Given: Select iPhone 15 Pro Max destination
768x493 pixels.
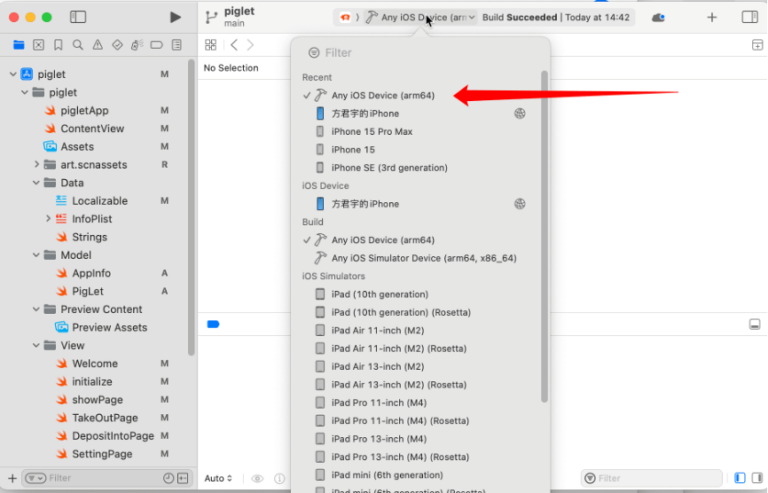Looking at the screenshot, I should 372,132.
